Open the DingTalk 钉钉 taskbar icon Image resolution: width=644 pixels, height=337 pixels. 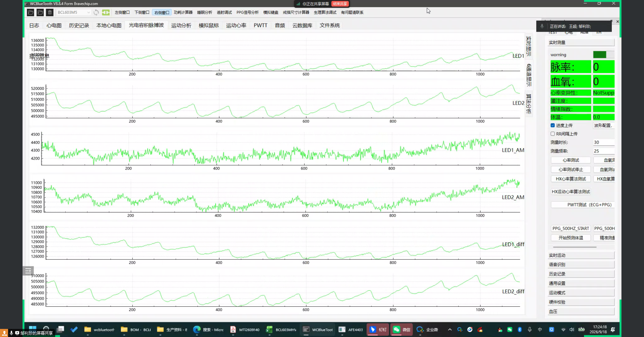pyautogui.click(x=378, y=330)
